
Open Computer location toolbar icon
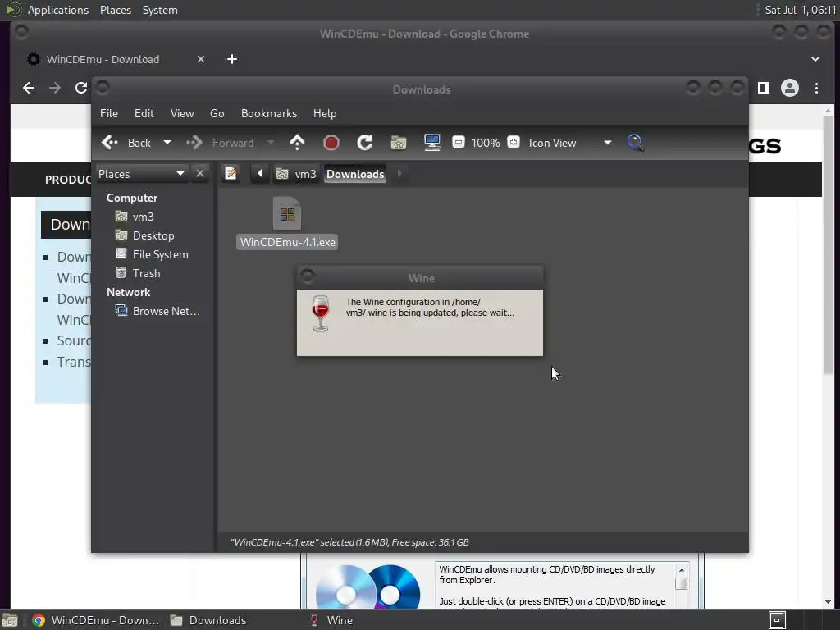431,143
